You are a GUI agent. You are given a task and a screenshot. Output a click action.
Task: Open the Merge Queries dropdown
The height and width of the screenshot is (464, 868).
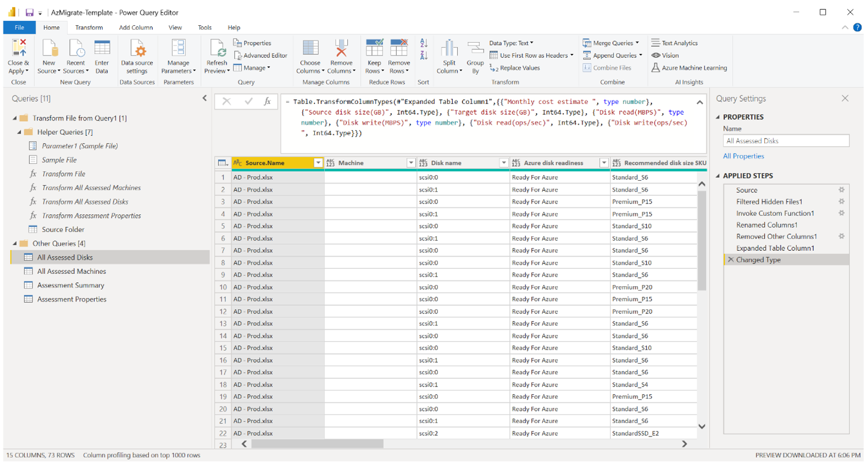pos(611,43)
